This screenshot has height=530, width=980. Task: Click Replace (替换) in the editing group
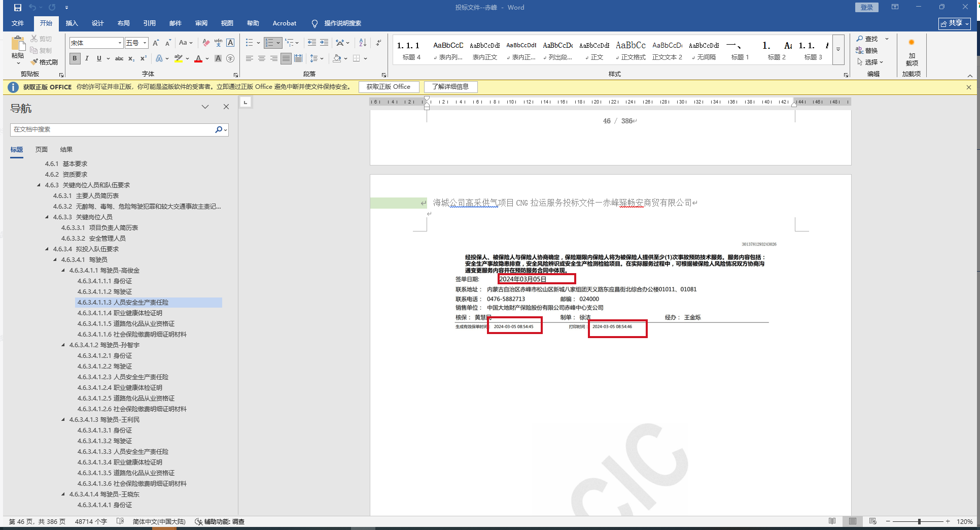(867, 50)
